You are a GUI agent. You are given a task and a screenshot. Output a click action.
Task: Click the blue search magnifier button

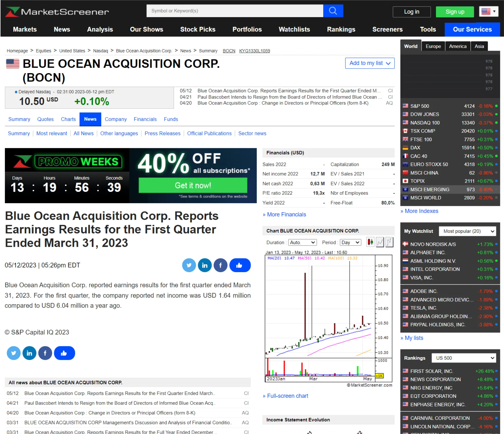coord(333,11)
